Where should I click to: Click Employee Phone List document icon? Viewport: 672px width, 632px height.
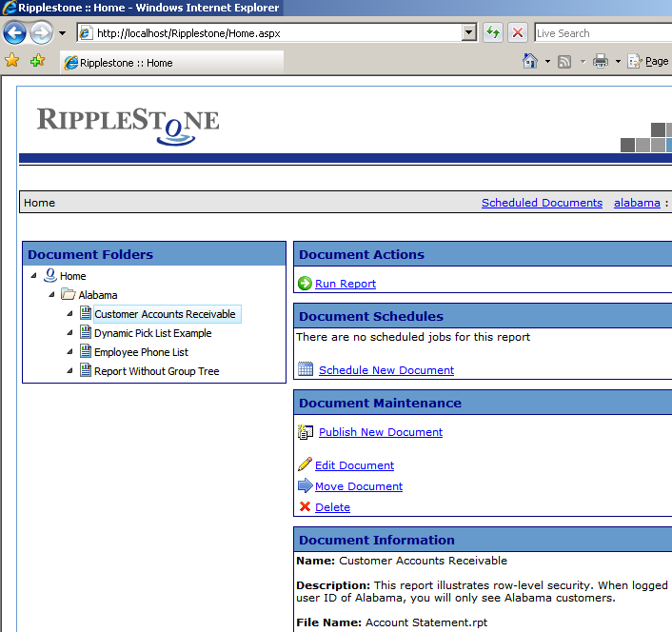click(86, 351)
